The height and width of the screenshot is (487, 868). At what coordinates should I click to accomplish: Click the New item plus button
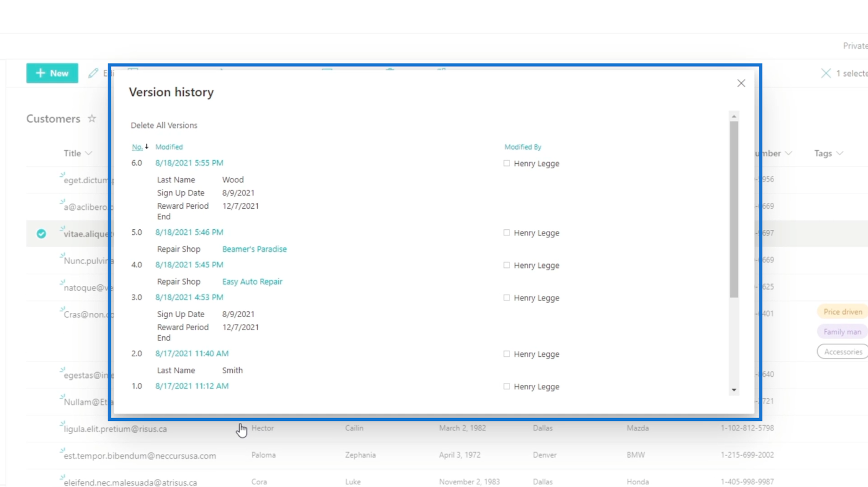coord(52,73)
